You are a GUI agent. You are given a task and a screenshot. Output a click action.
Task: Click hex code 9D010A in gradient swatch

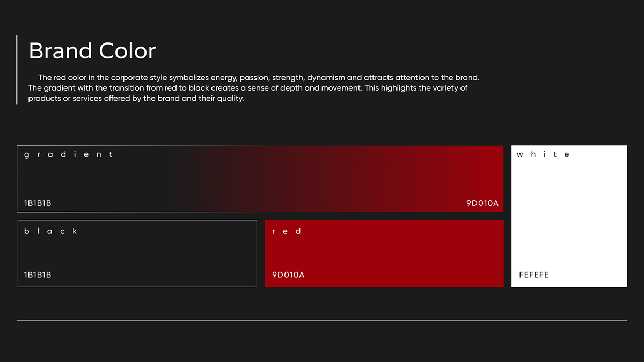pyautogui.click(x=482, y=203)
